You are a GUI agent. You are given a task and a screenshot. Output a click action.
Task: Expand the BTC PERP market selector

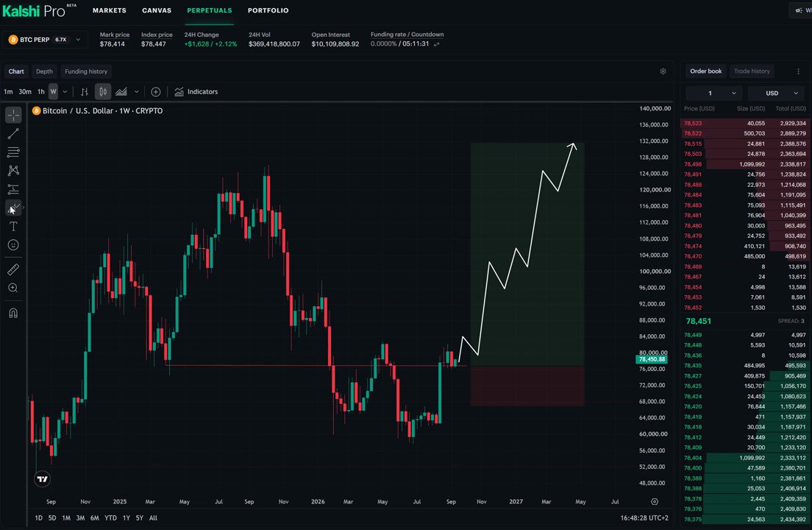(43, 39)
